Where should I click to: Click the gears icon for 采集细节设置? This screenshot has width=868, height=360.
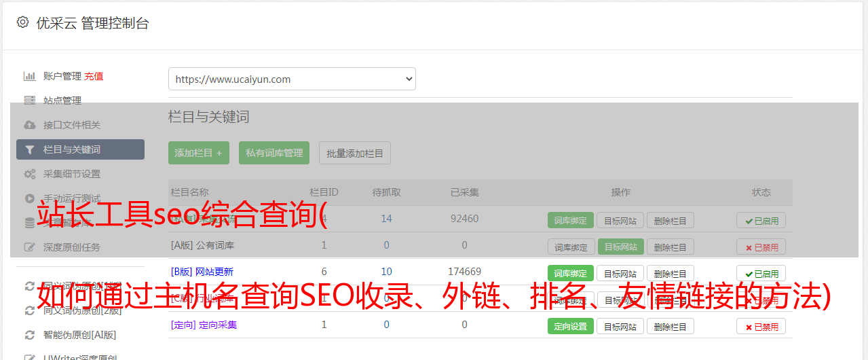(x=30, y=174)
